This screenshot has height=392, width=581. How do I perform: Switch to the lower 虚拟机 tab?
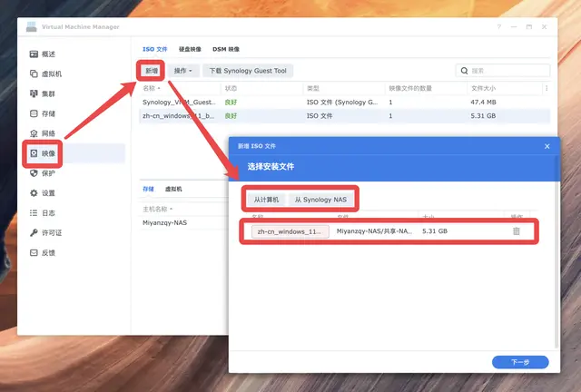[173, 189]
